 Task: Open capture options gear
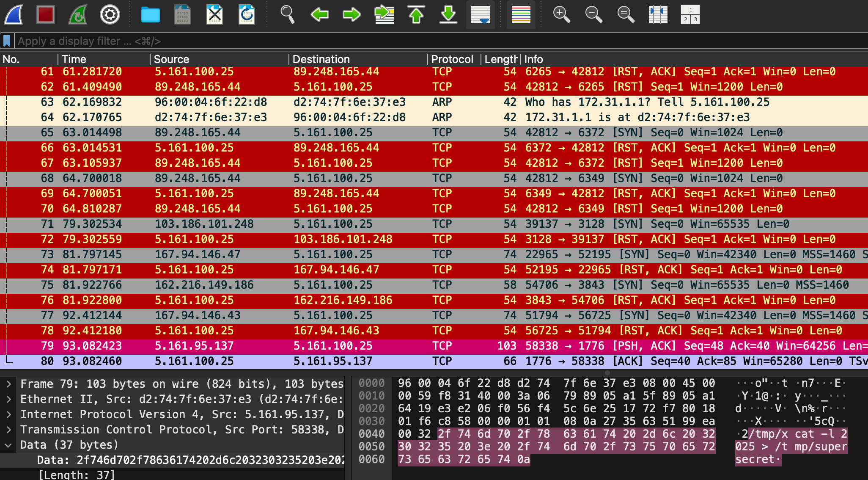[x=110, y=15]
